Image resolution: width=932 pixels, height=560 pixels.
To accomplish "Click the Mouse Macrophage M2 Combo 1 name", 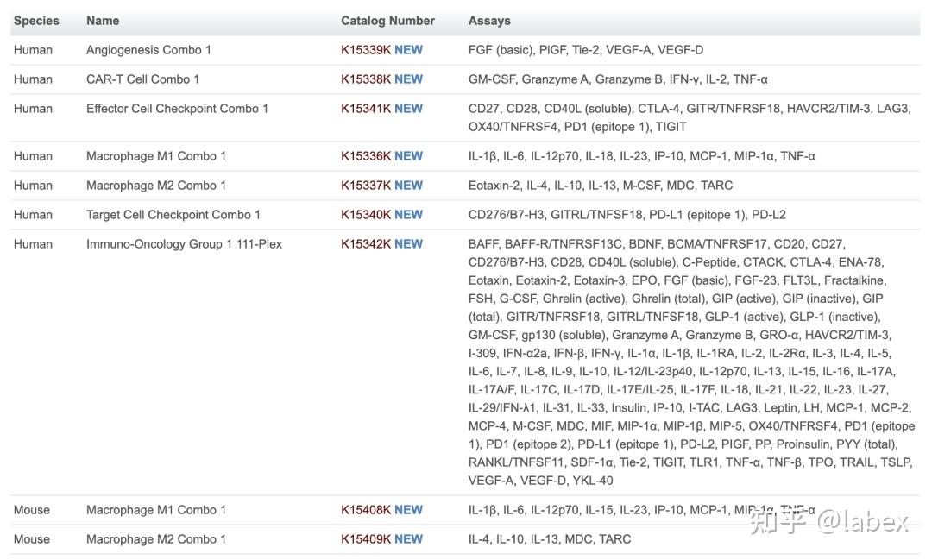I will pos(156,539).
